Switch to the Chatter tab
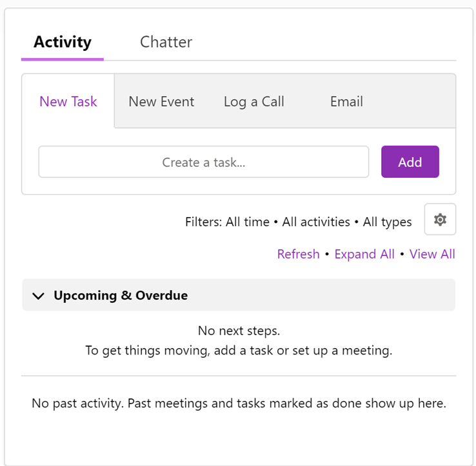This screenshot has width=476, height=466. point(166,42)
